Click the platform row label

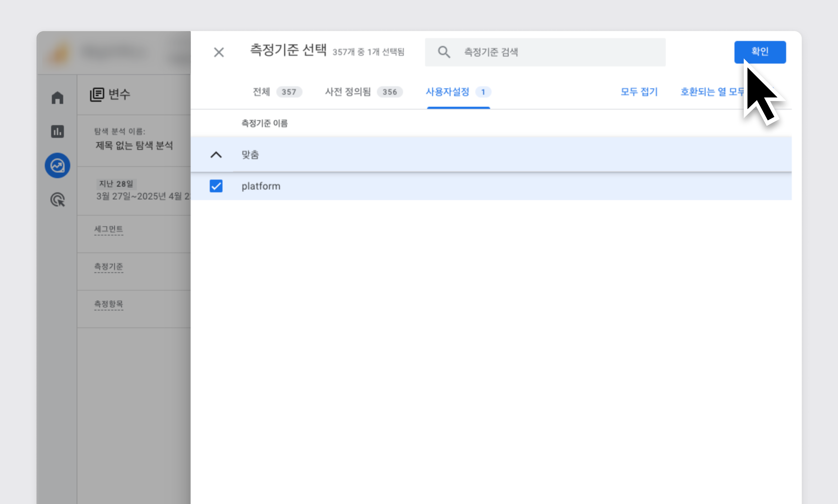[x=261, y=186]
